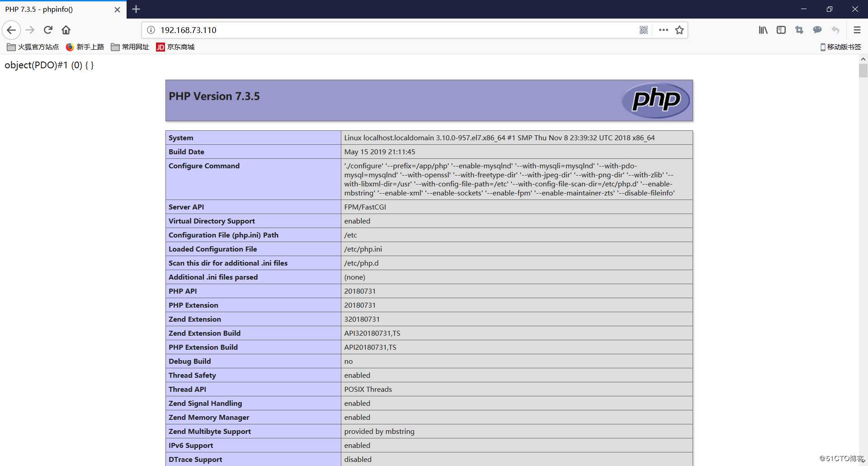Click the Zend Extension value 320180731
Screen dimensions: 868x466
(x=362, y=319)
